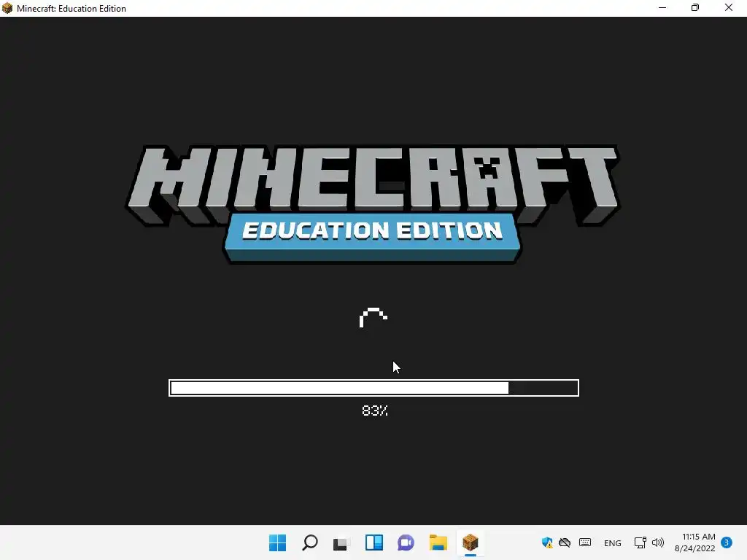
Task: Click the loading progress bar
Action: coord(373,388)
